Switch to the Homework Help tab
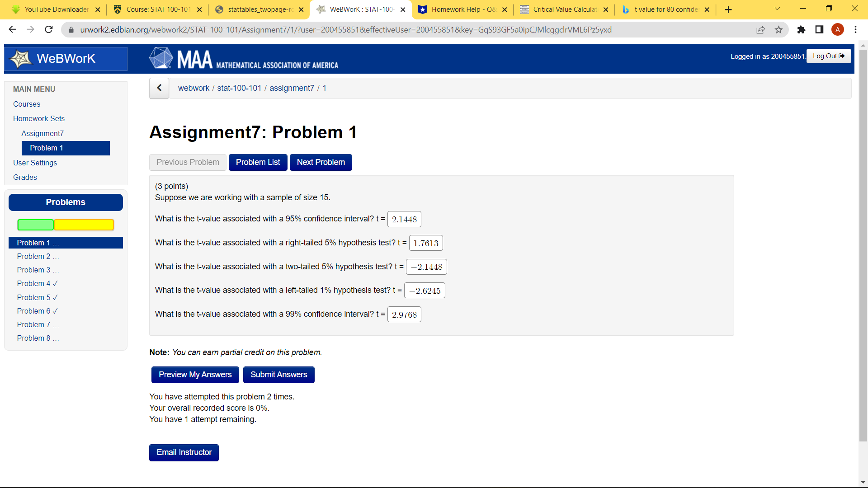The image size is (868, 488). 462,9
